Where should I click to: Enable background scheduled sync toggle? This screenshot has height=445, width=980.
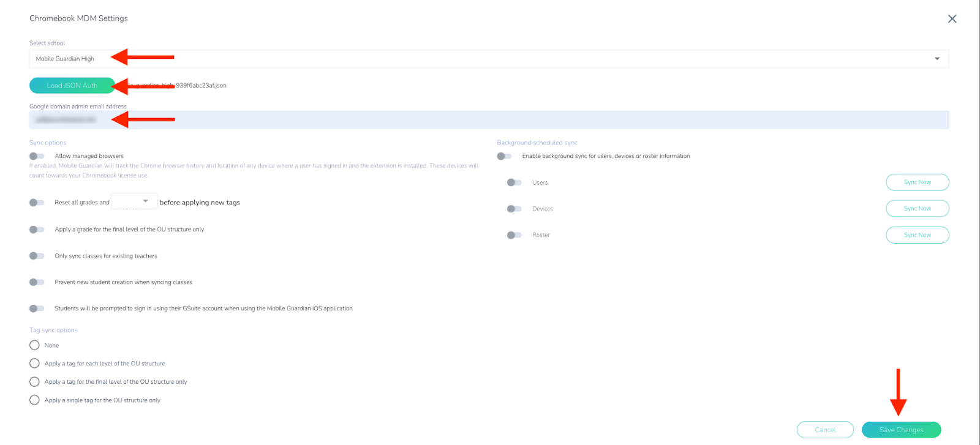click(504, 156)
